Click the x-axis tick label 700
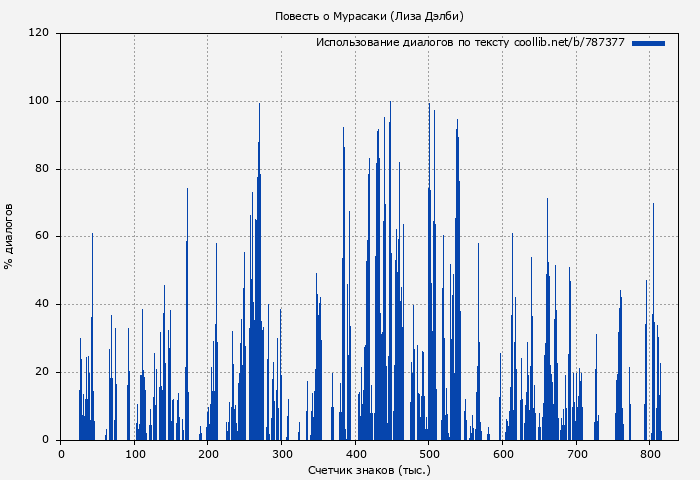Image resolution: width=700 pixels, height=480 pixels. (576, 454)
